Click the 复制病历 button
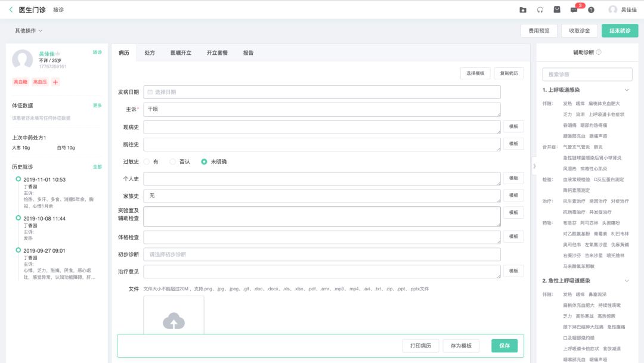Screen dimensions: 644x363 [x=509, y=73]
